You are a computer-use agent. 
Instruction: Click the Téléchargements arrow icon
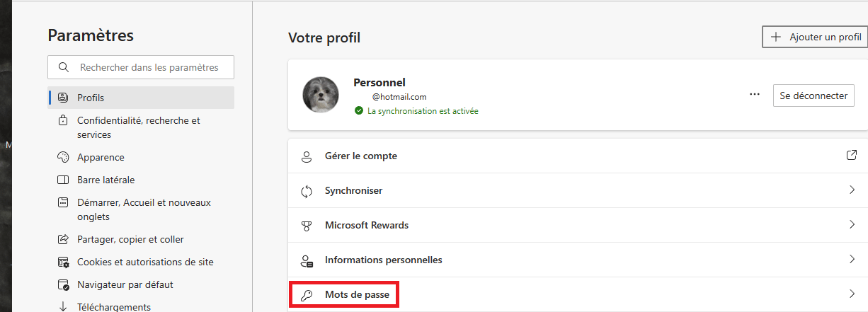(x=63, y=307)
